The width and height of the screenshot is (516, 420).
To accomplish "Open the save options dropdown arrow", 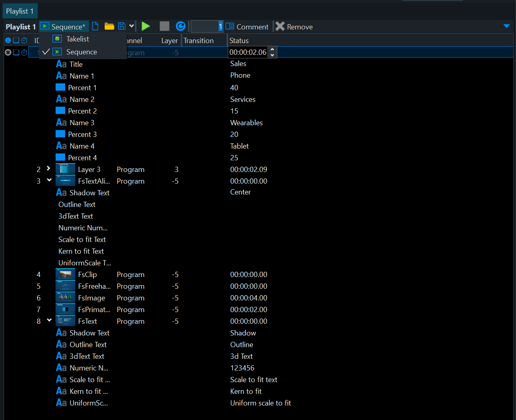I will click(x=132, y=27).
